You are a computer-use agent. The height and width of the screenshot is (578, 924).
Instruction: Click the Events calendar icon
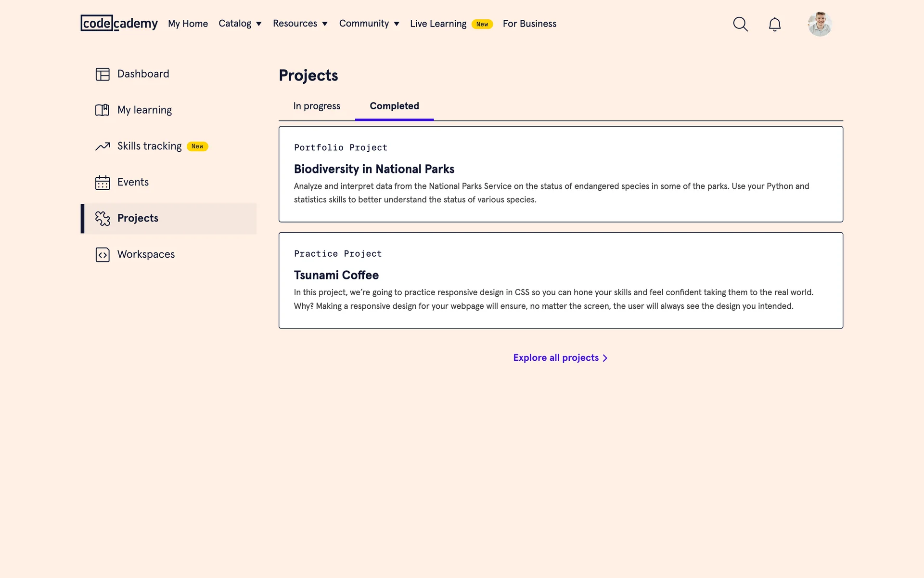(103, 183)
